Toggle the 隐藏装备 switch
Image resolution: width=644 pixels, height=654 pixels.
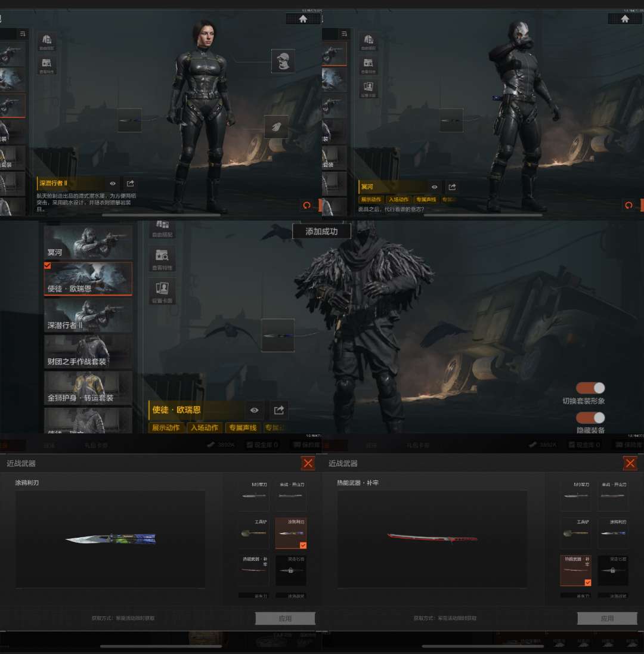pos(590,418)
